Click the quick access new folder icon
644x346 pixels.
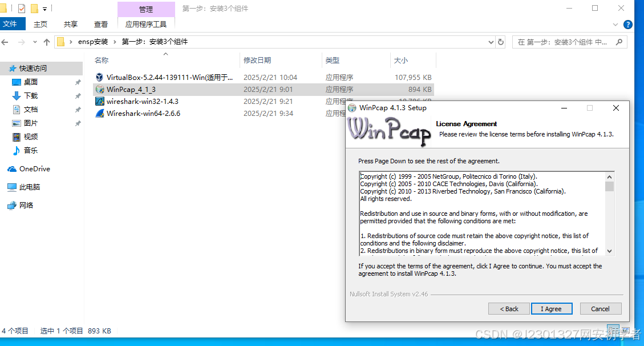[x=34, y=8]
